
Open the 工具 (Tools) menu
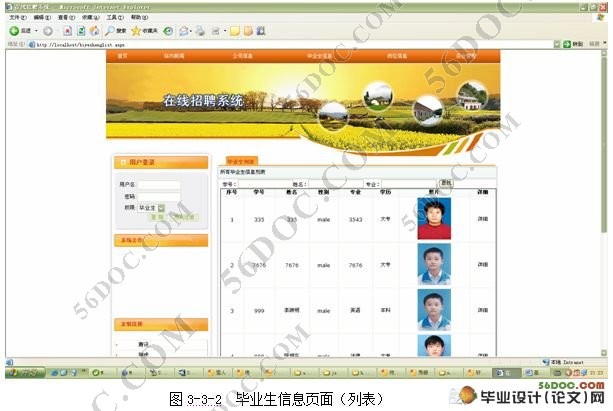click(114, 17)
